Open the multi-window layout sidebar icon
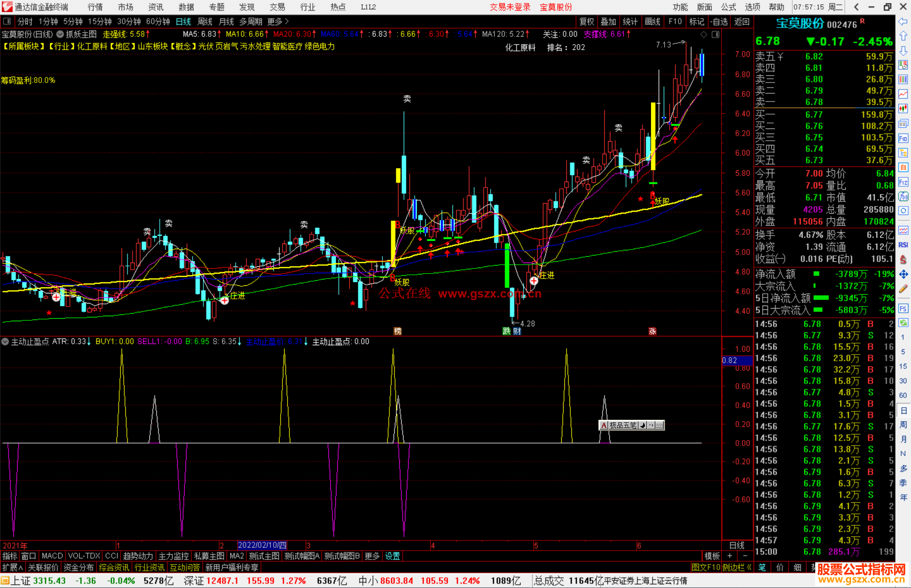The image size is (911, 588). [x=903, y=124]
